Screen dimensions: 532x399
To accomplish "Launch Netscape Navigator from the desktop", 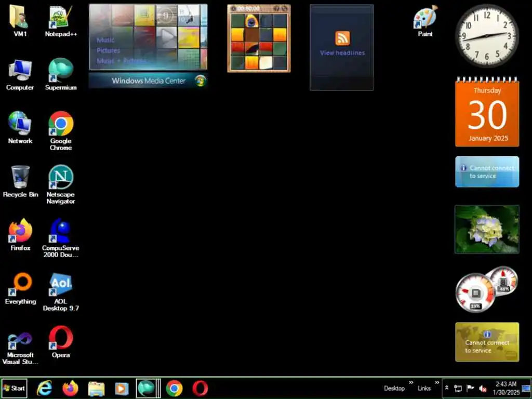I will click(61, 184).
